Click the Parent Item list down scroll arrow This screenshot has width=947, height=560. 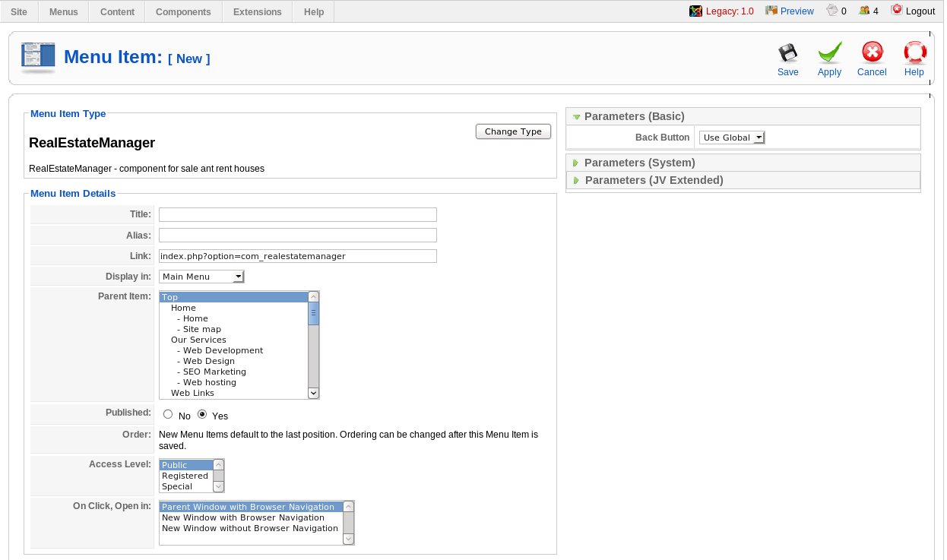pyautogui.click(x=313, y=393)
